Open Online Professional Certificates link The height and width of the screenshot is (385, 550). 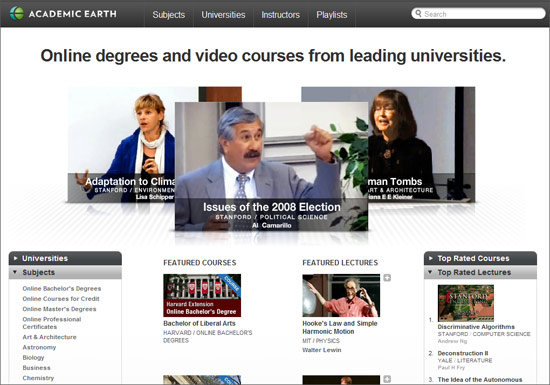52,323
